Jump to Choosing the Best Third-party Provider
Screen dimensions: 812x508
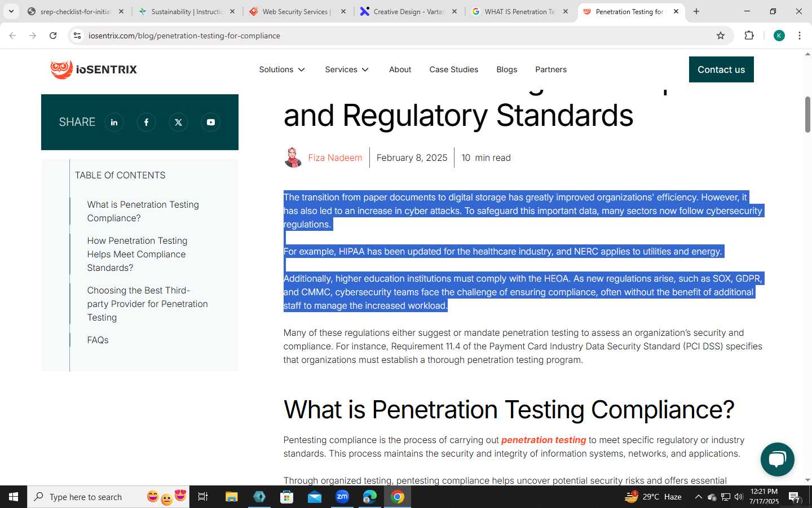pyautogui.click(x=147, y=304)
